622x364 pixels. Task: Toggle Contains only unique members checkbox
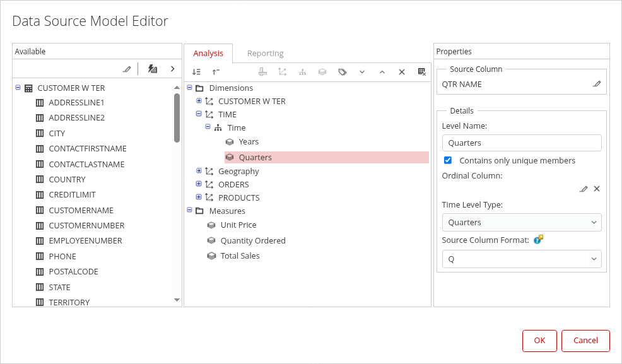coord(448,160)
